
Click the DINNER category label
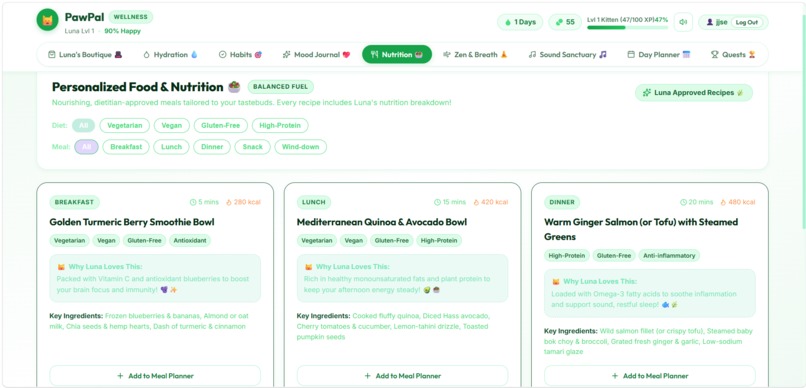pyautogui.click(x=562, y=202)
